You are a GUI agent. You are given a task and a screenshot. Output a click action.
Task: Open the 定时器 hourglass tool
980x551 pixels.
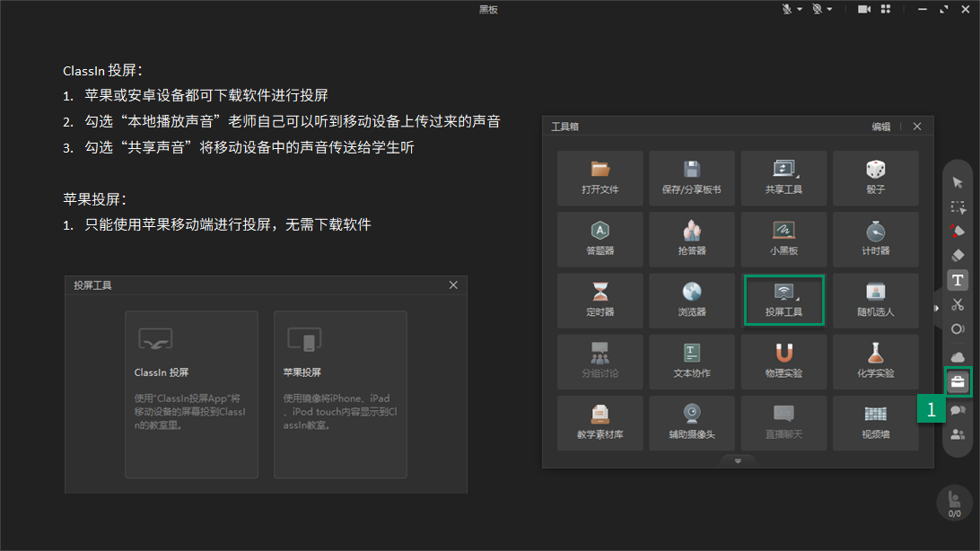pos(600,301)
